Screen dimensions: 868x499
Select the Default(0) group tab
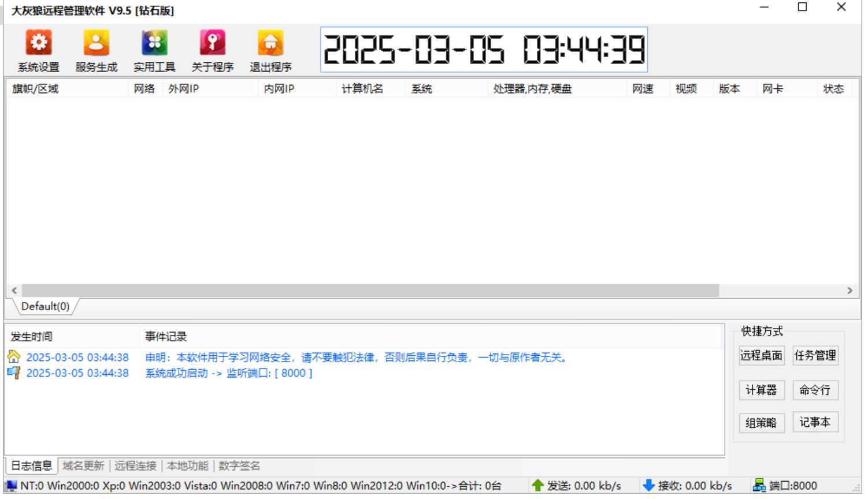click(x=45, y=307)
